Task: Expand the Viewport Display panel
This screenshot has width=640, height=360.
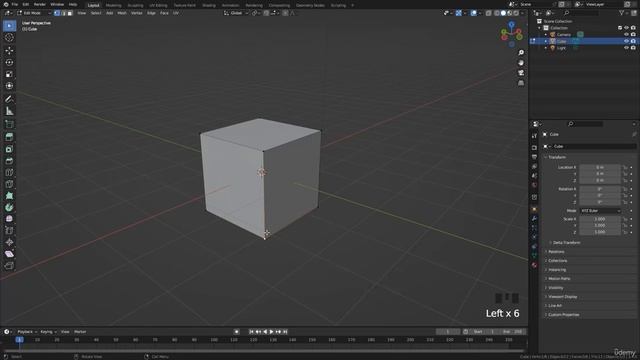Action: [562, 297]
